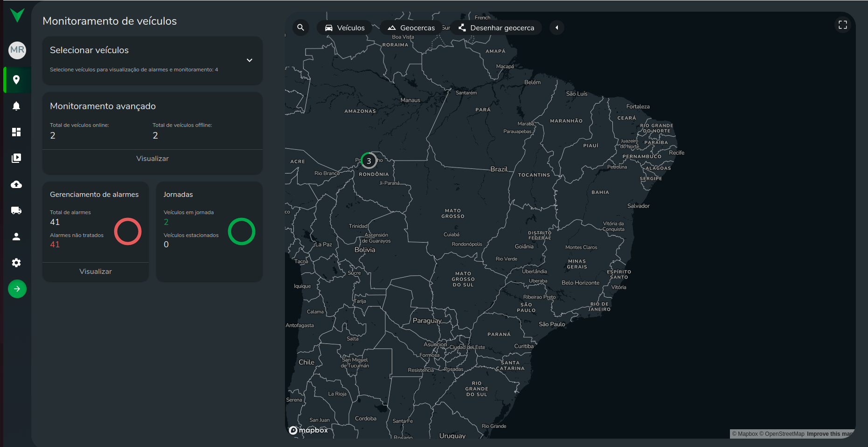This screenshot has width=868, height=447.
Task: Enter fullscreen map view
Action: 842,25
